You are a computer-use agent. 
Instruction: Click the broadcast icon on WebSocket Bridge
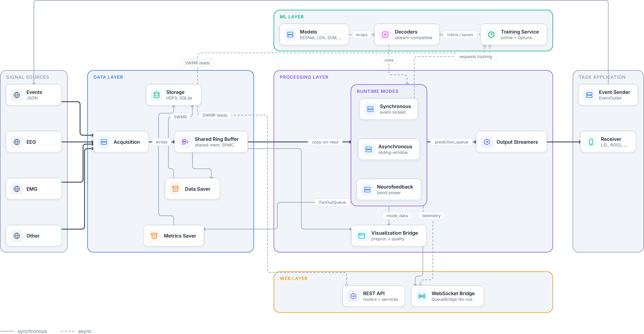coord(422,296)
